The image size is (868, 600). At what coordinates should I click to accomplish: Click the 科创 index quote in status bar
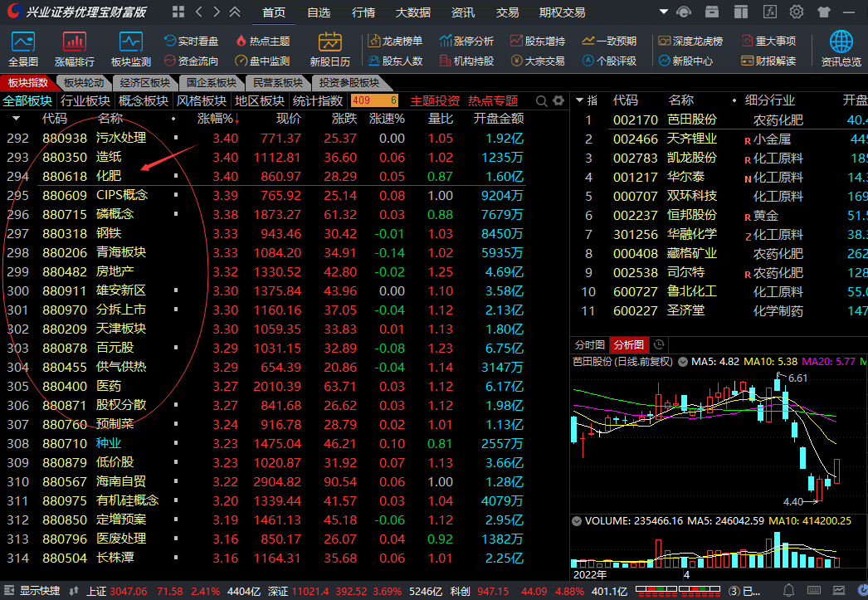539,591
